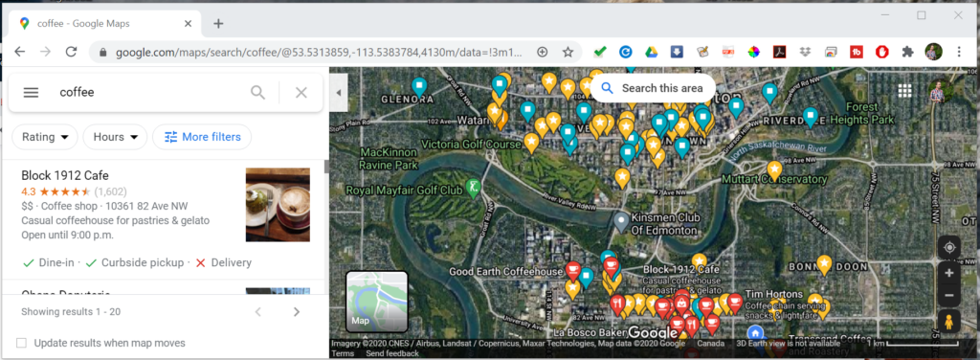Image resolution: width=980 pixels, height=360 pixels.
Task: Zoom in on the map
Action: tap(948, 273)
